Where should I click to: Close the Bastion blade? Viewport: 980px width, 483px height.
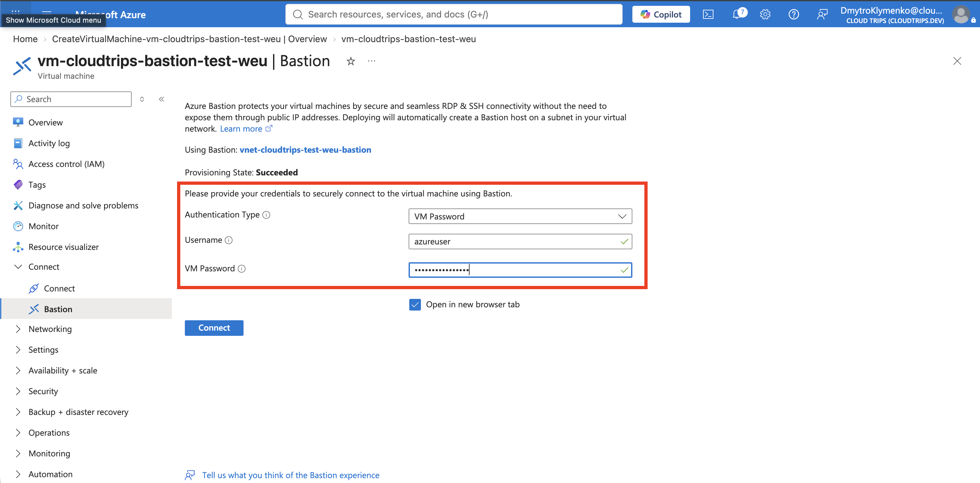point(957,61)
